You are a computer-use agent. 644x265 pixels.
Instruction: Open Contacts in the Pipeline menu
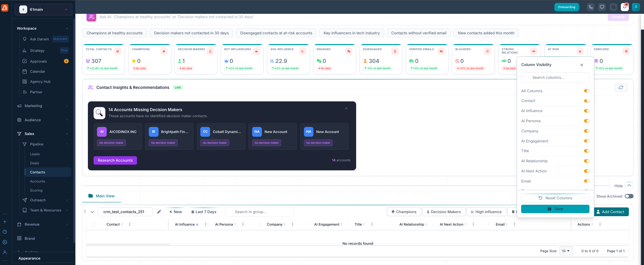tap(48, 172)
